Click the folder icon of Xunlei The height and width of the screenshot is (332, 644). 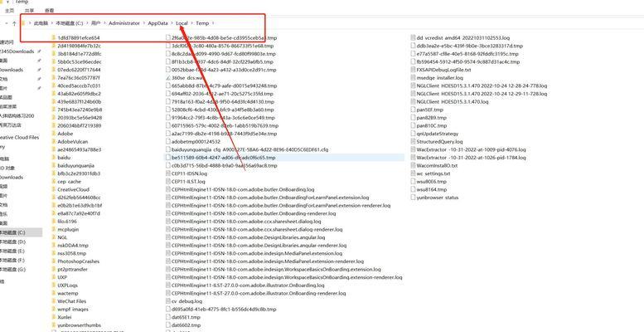[x=53, y=317]
